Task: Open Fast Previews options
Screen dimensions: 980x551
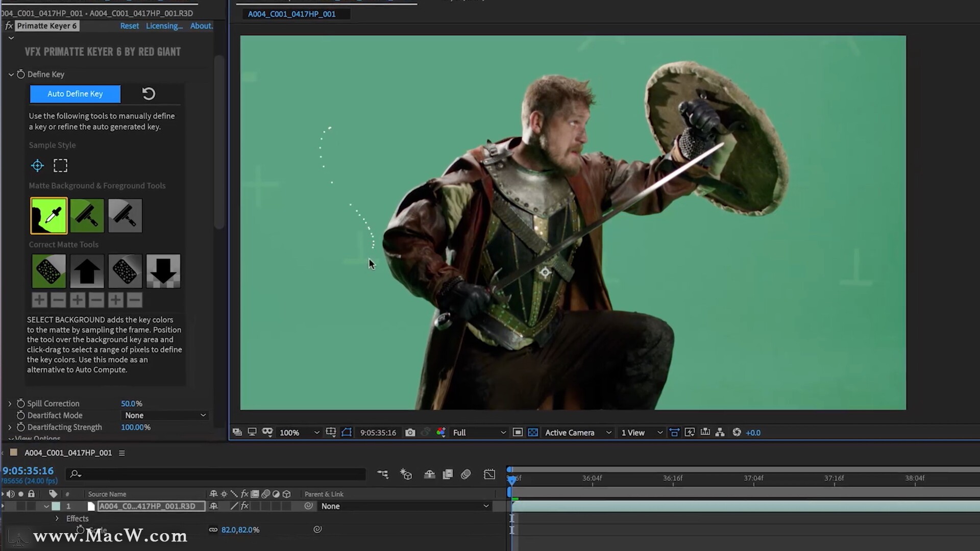Action: [690, 432]
